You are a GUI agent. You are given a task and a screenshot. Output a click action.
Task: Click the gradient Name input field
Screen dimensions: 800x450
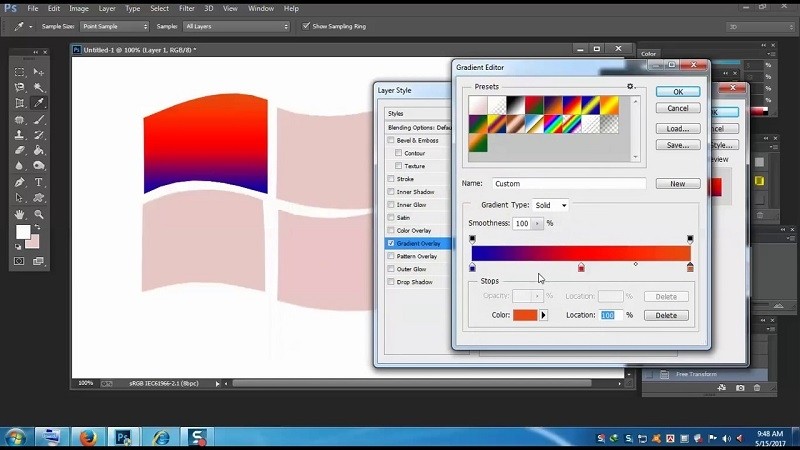click(x=569, y=184)
